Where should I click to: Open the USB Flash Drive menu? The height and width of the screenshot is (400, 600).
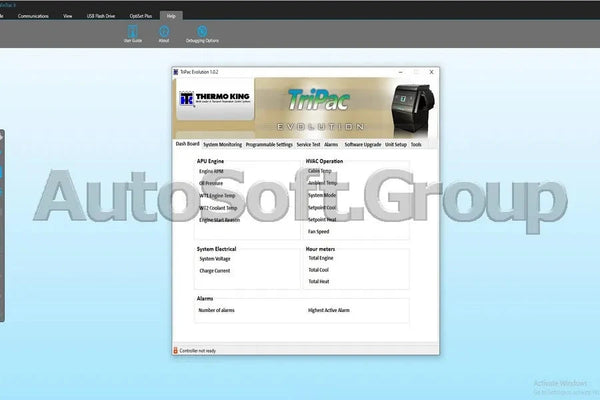101,16
